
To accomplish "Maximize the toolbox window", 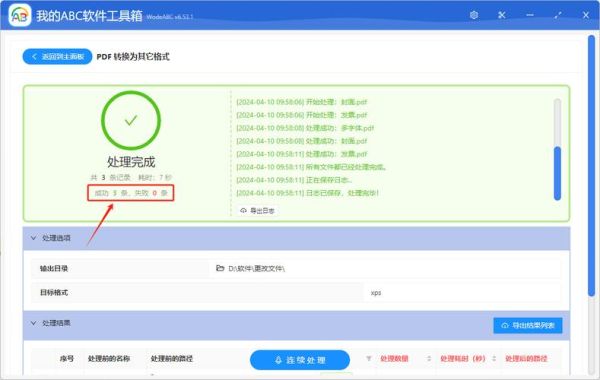I will [558, 15].
